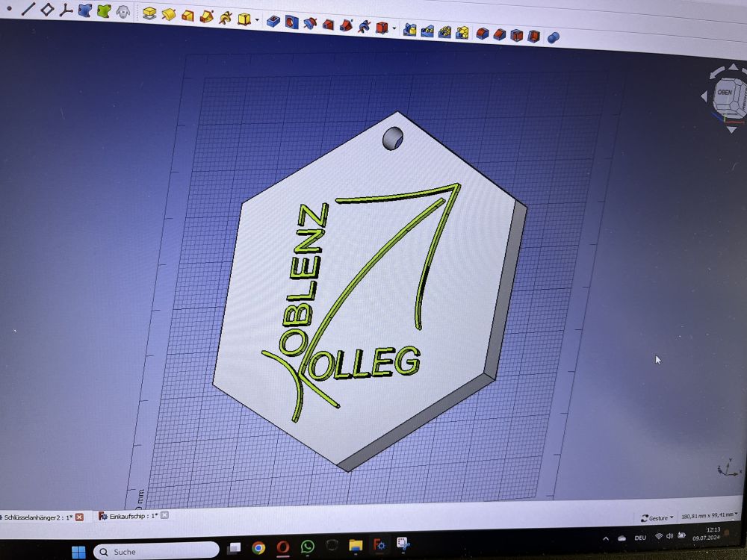Select the Subtractive loft tool
Screen dimensions: 747x560
(328, 25)
